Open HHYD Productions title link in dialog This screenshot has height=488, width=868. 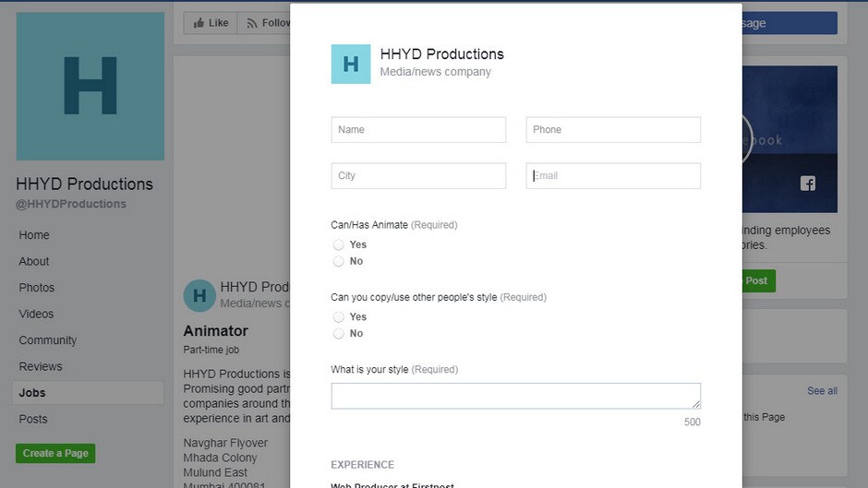pyautogui.click(x=441, y=54)
